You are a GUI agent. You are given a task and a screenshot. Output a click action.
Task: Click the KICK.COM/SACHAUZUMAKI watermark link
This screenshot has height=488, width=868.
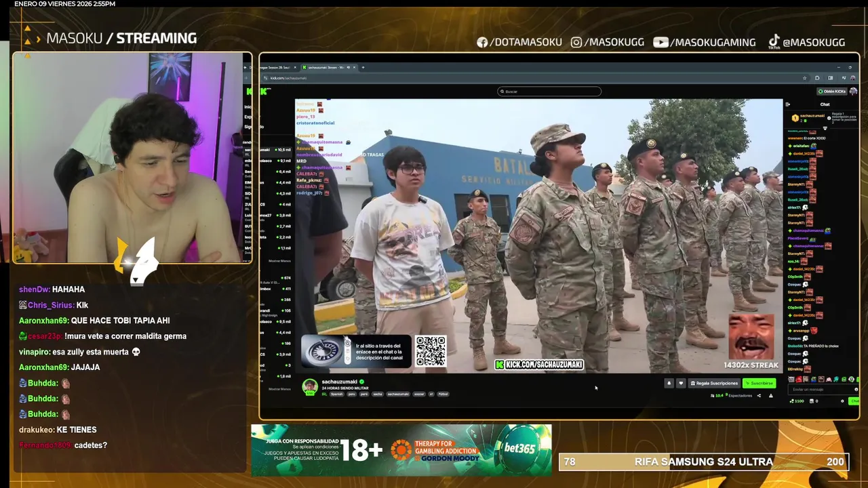pyautogui.click(x=539, y=365)
